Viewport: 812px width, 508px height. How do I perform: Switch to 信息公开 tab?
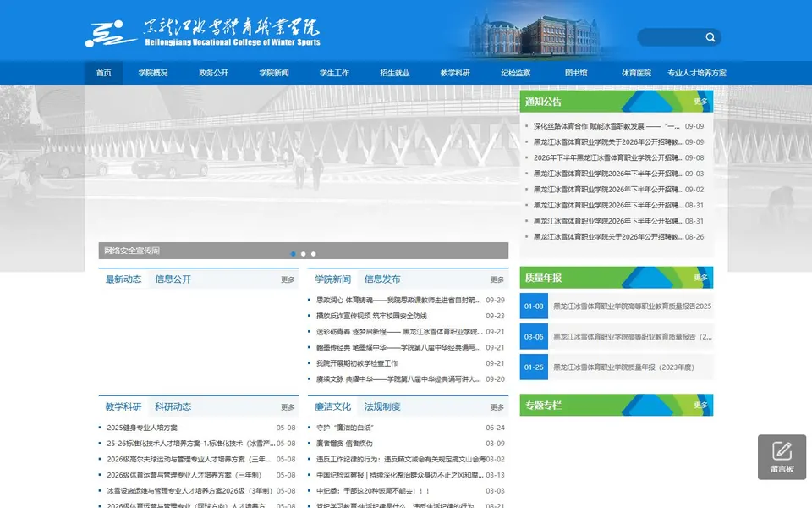tap(173, 279)
